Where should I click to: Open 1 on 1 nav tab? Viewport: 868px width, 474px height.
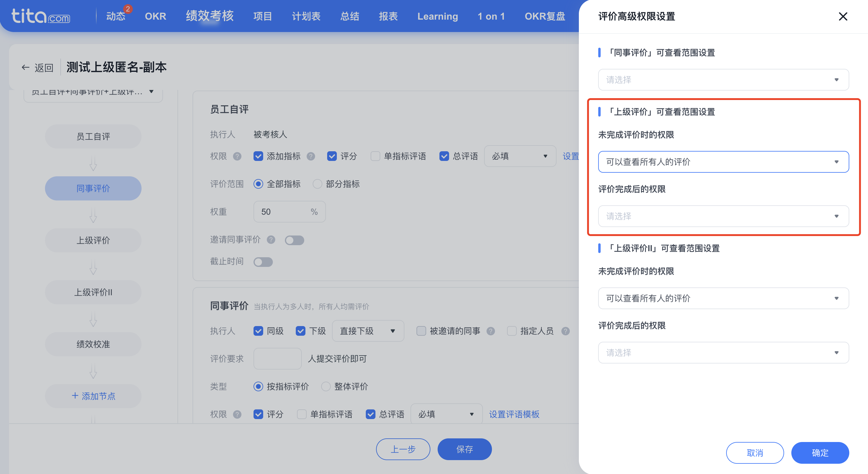tap(491, 16)
